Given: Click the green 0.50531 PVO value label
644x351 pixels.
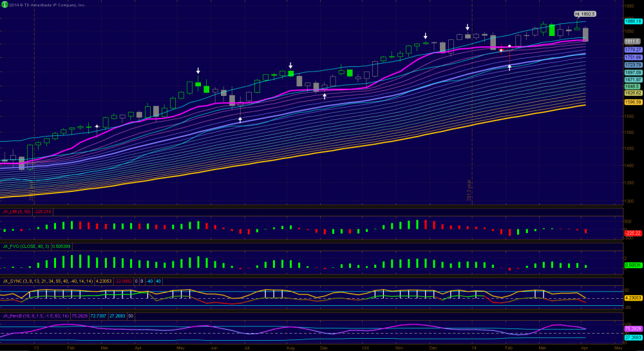Looking at the screenshot, I should click(633, 265).
